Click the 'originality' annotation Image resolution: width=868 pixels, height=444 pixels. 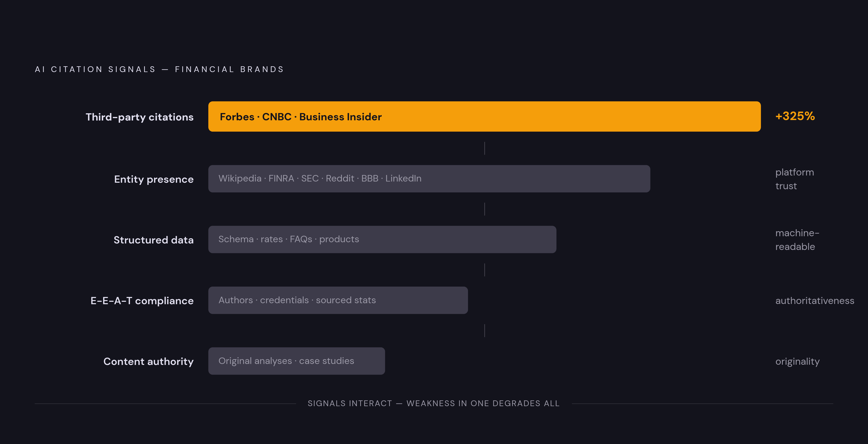797,362
